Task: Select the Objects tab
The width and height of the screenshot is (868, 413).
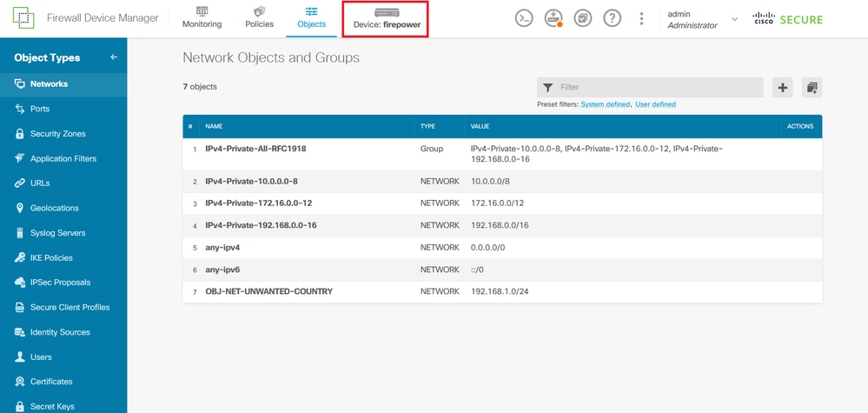Action: coord(311,18)
